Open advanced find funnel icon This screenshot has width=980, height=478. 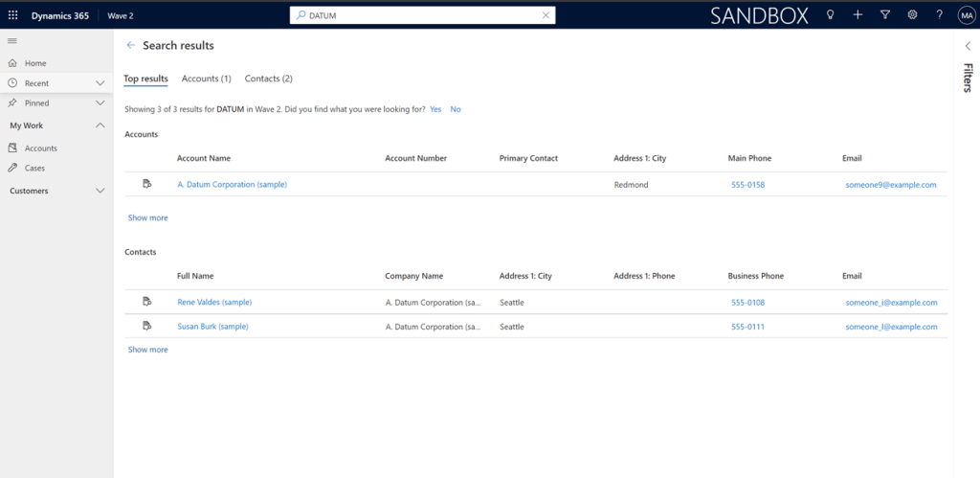click(x=884, y=15)
